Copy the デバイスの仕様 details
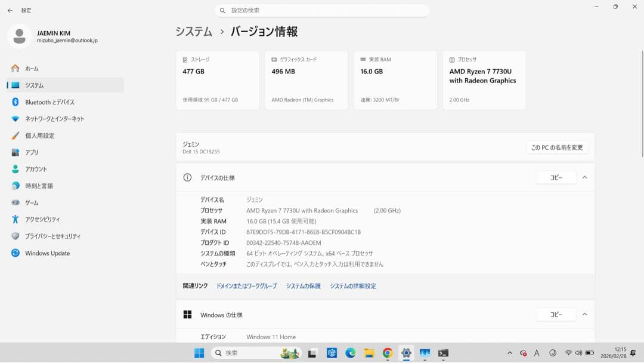 pyautogui.click(x=556, y=177)
